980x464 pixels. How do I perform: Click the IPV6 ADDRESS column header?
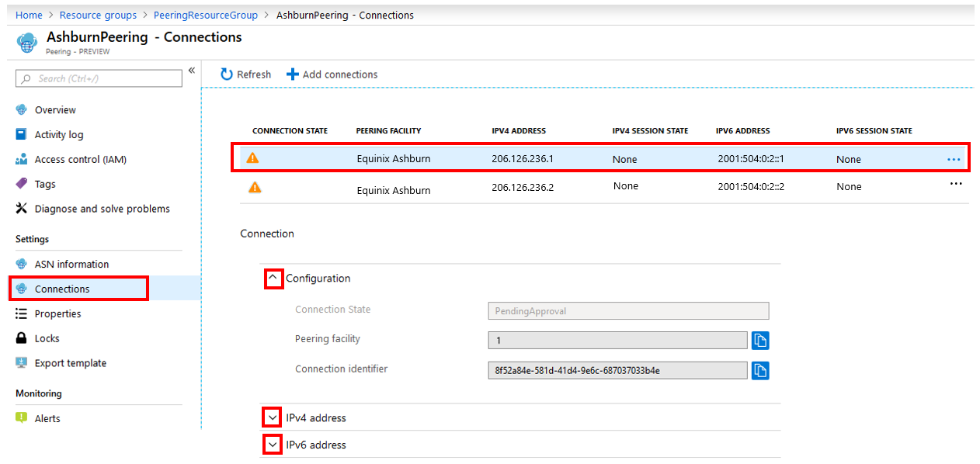pos(743,131)
